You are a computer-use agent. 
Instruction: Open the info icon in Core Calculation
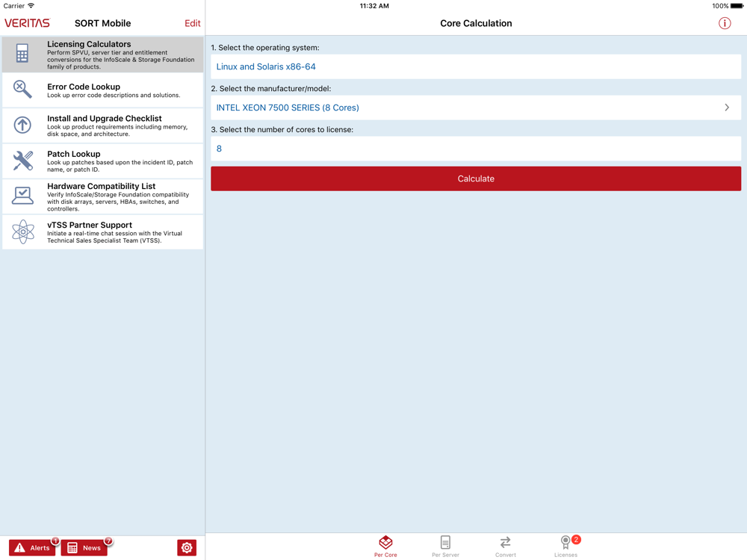[x=725, y=23]
